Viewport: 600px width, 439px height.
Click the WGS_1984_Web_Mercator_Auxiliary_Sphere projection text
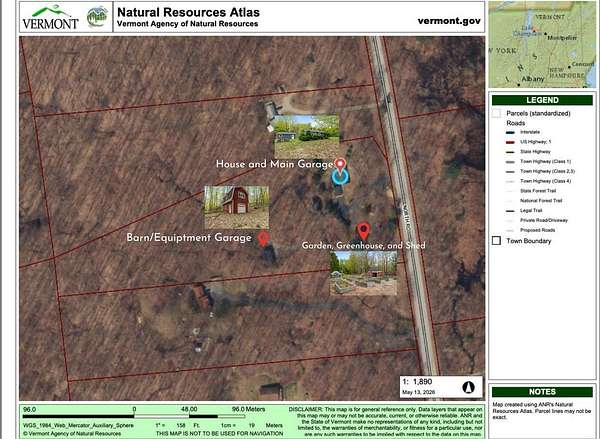(x=78, y=426)
